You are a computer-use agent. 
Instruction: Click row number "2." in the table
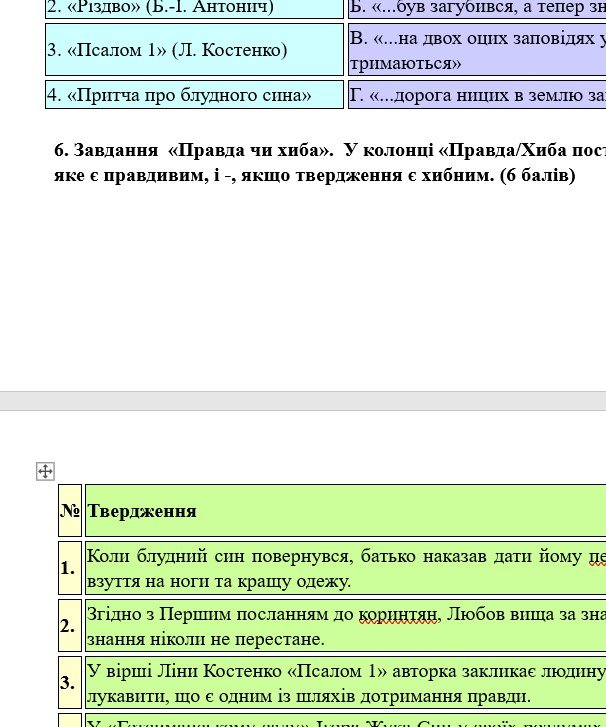(x=69, y=626)
